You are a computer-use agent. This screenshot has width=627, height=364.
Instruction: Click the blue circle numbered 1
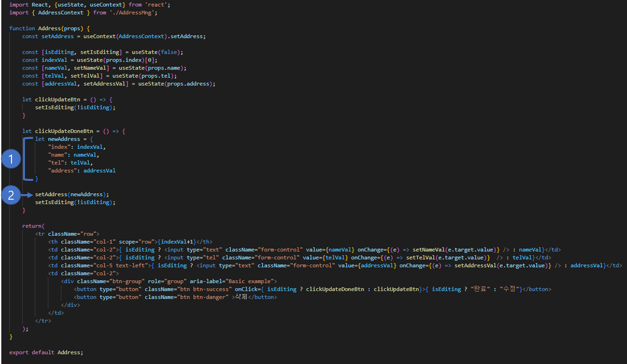coord(11,159)
